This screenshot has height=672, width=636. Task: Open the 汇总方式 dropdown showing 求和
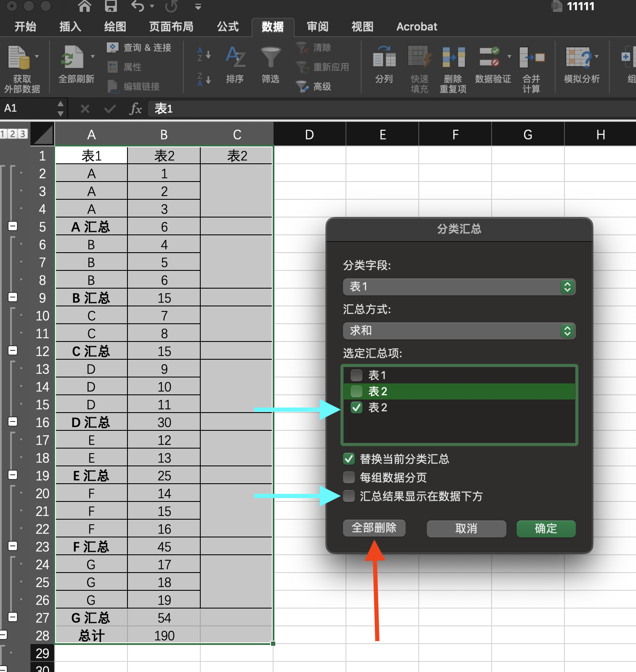459,331
